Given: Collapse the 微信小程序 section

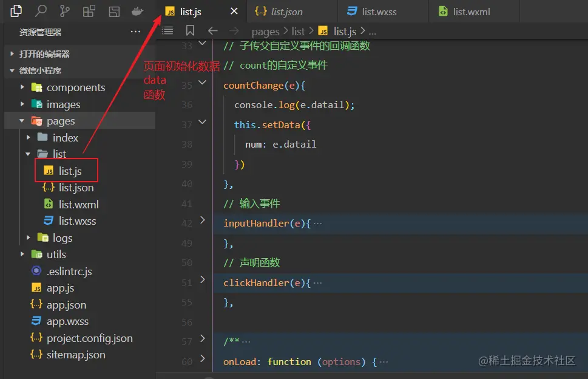Looking at the screenshot, I should [x=79, y=70].
